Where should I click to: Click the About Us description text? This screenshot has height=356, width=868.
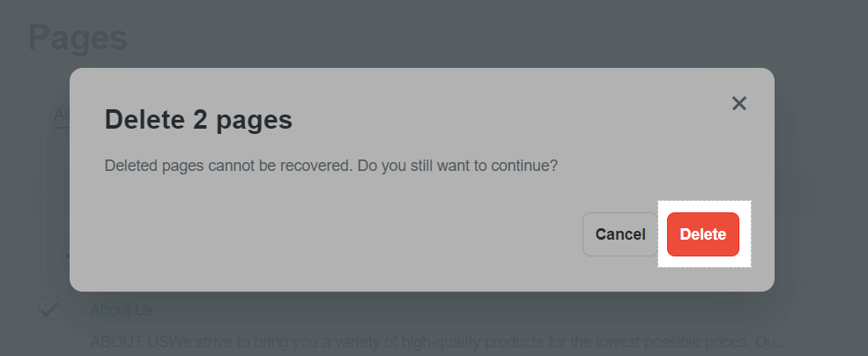(439, 342)
